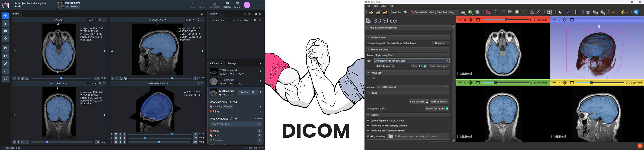Select the polygon annotation tool
The width and height of the screenshot is (644, 150).
coord(5,56)
